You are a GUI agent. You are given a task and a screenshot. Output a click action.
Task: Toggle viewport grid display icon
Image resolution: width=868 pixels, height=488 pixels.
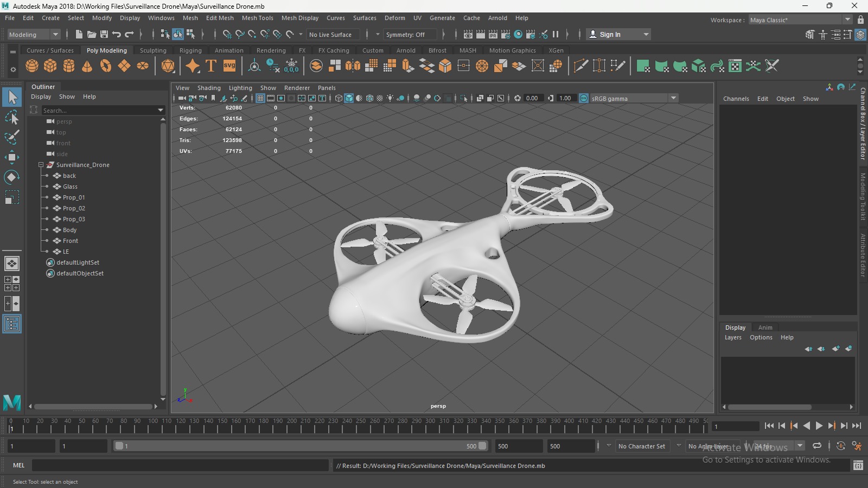[260, 98]
